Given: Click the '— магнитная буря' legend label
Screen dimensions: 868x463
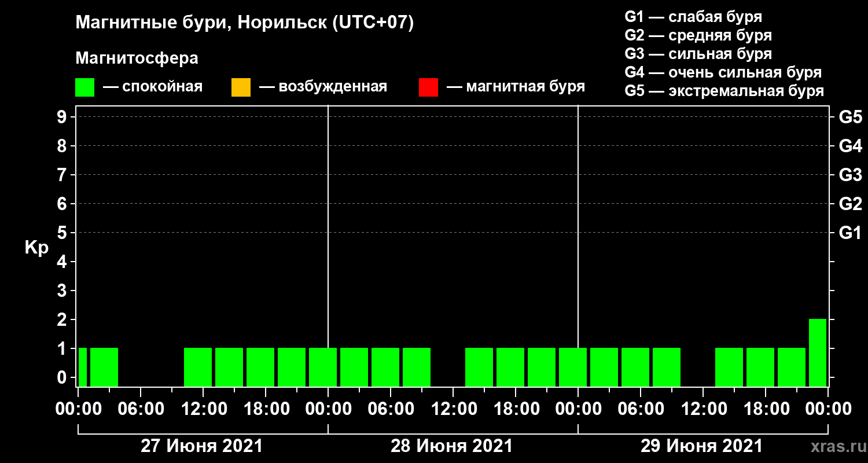Looking at the screenshot, I should click(516, 87).
